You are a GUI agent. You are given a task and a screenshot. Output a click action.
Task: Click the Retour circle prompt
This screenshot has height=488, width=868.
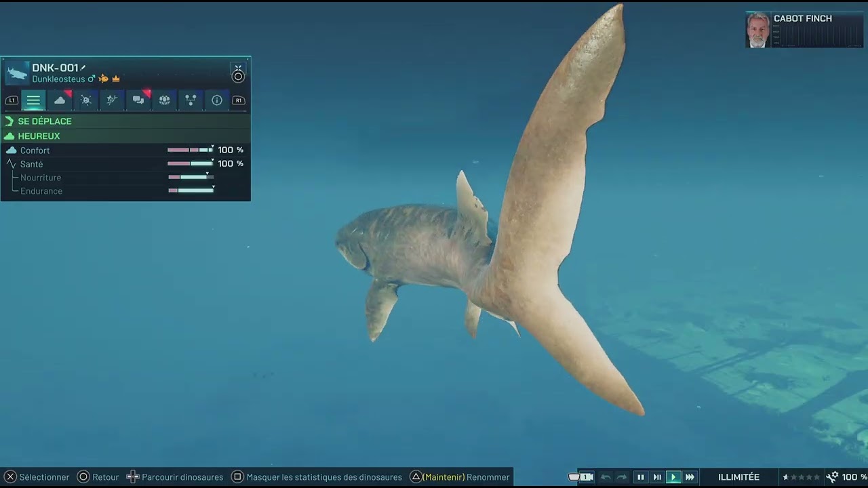(98, 477)
